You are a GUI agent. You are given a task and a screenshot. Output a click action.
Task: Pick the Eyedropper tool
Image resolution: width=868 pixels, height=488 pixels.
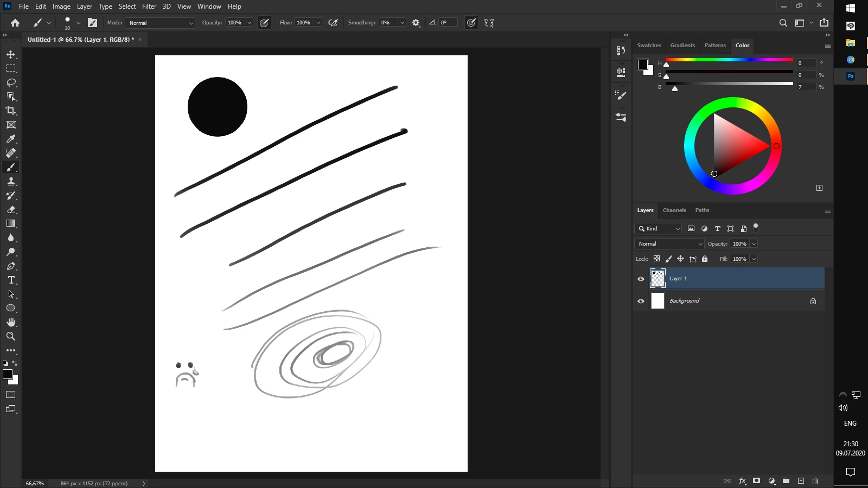11,139
